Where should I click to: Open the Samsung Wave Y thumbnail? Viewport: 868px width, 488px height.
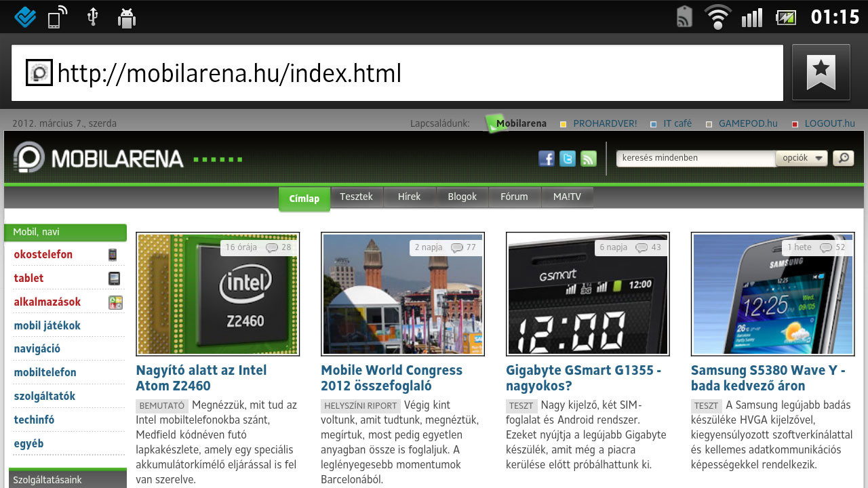pos(773,294)
